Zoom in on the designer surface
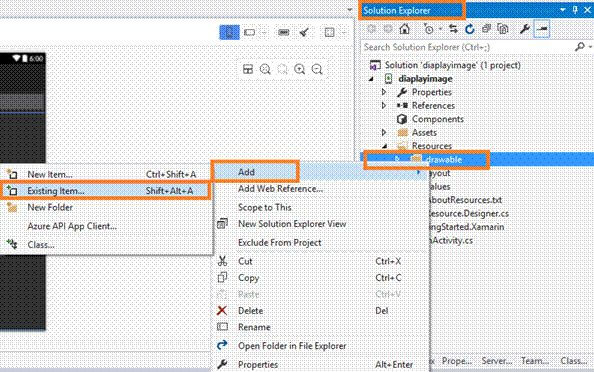This screenshot has height=372, width=594. tap(300, 69)
